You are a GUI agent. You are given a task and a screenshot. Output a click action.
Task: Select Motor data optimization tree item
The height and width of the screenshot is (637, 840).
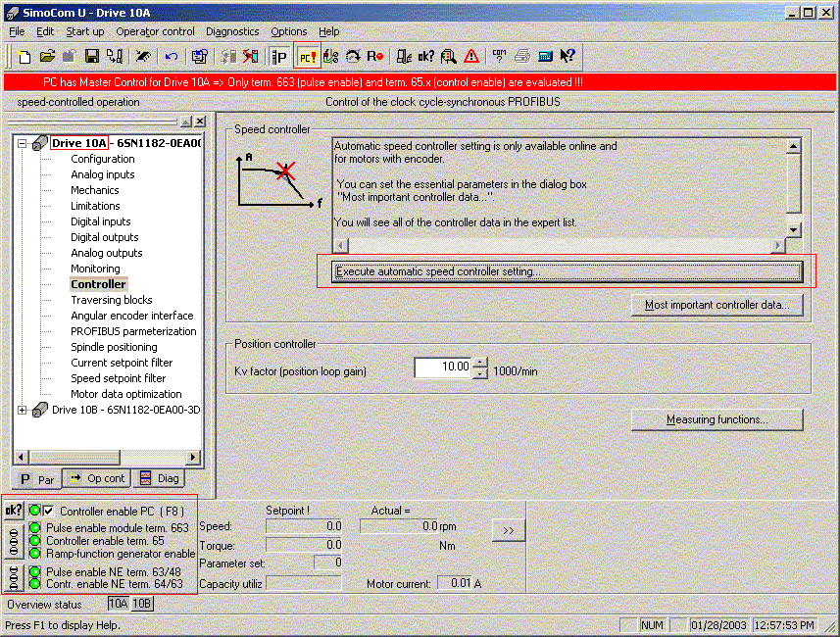click(125, 394)
